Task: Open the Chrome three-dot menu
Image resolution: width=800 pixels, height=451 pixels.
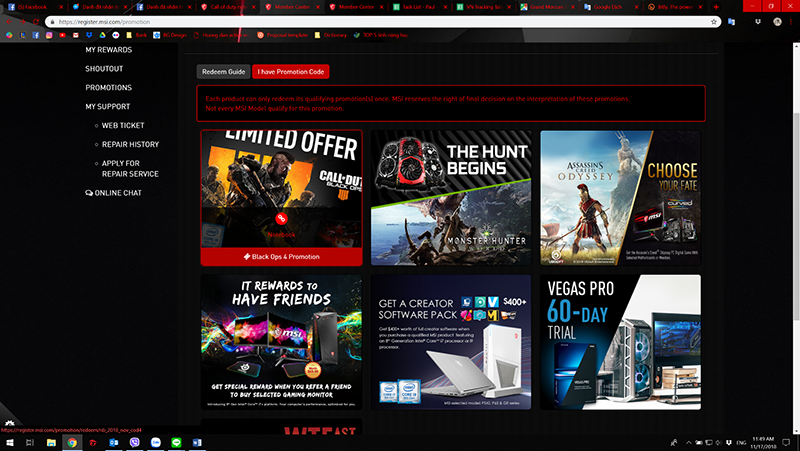Action: pyautogui.click(x=792, y=22)
